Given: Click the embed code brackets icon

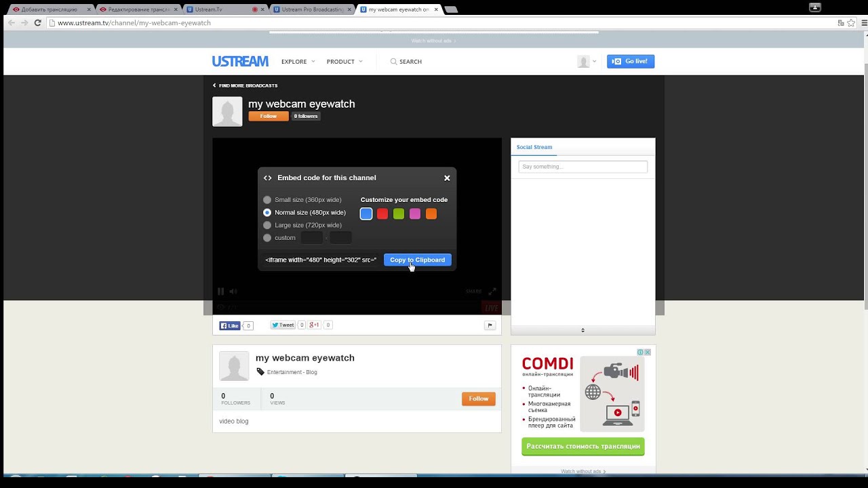Looking at the screenshot, I should click(x=268, y=178).
